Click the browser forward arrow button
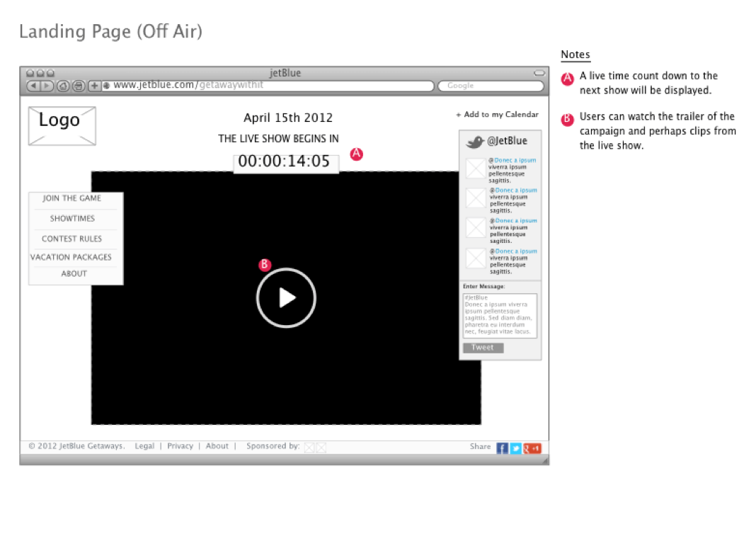 tap(47, 86)
